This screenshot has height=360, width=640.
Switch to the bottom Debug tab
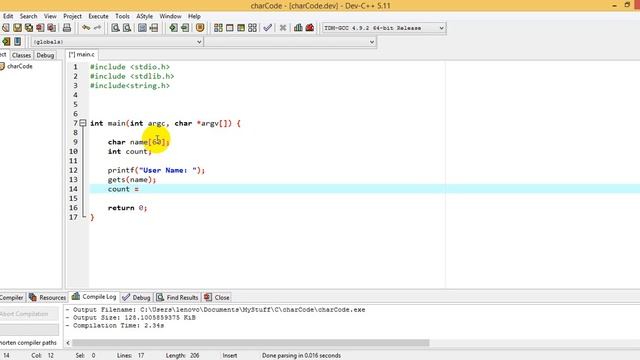[x=137, y=298]
